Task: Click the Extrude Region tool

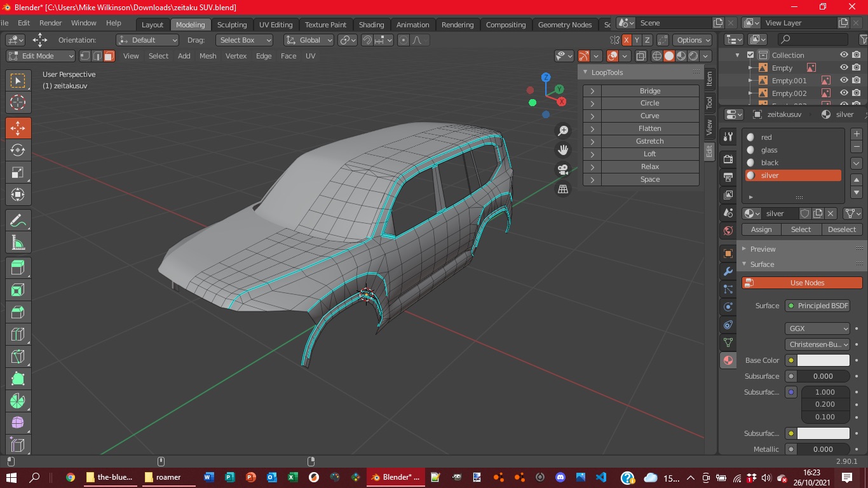Action: (x=18, y=268)
